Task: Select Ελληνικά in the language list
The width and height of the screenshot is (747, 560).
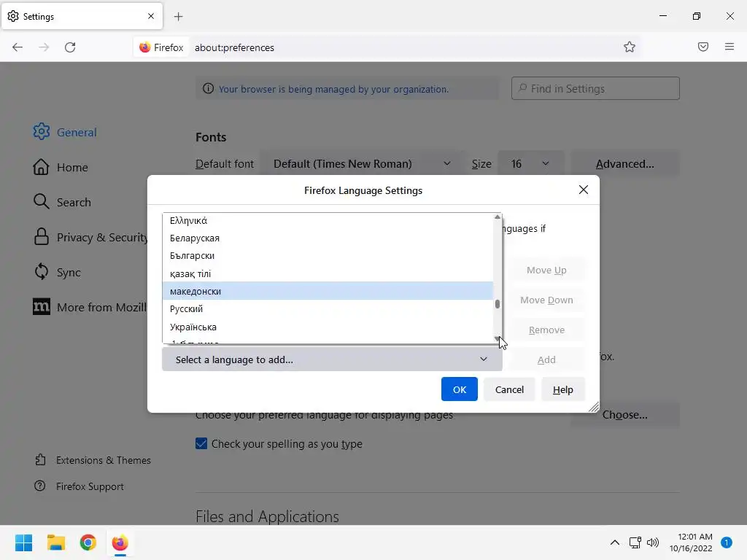Action: coord(328,220)
